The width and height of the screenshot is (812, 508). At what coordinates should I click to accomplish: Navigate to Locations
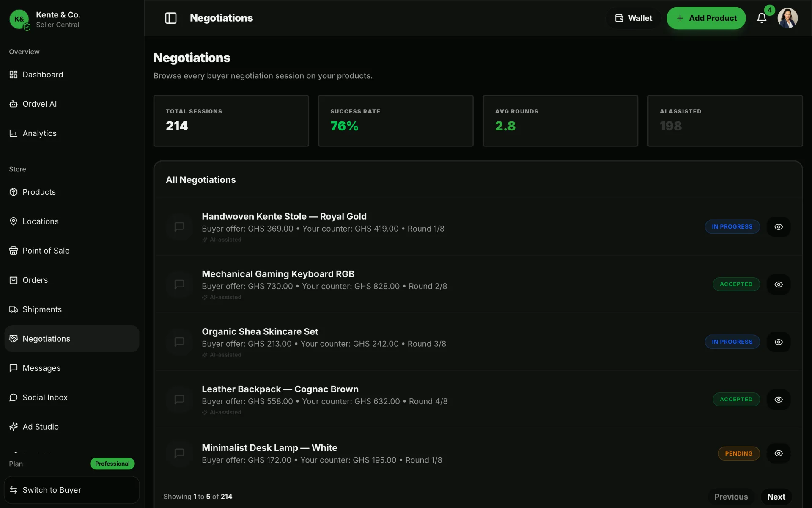[72, 221]
